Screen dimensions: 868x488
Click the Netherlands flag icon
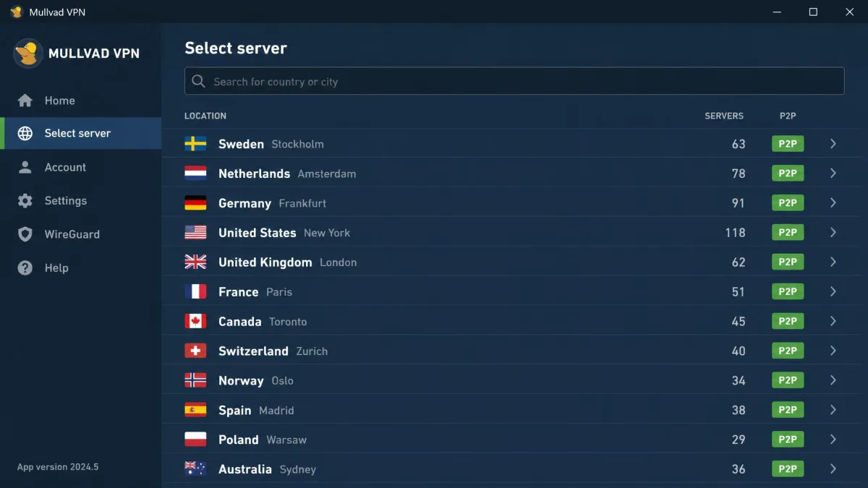195,174
